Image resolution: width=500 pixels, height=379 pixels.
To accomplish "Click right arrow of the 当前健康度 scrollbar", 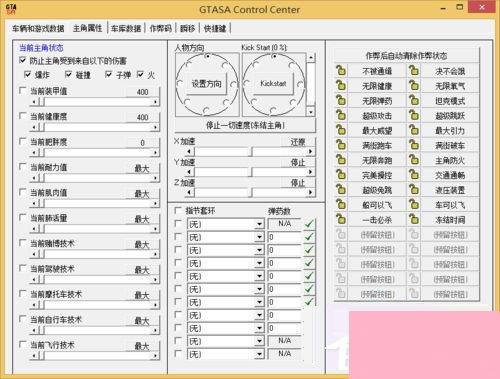I will click(155, 127).
